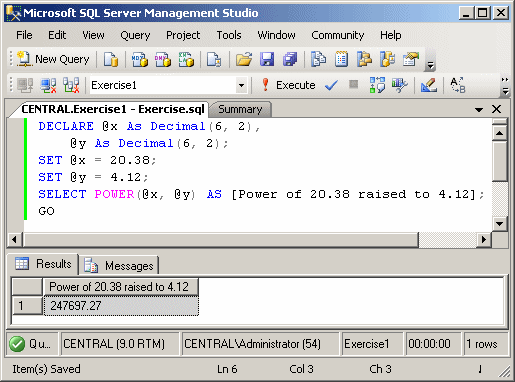
Task: Click the Save floppy disk icon
Action: pos(267,59)
